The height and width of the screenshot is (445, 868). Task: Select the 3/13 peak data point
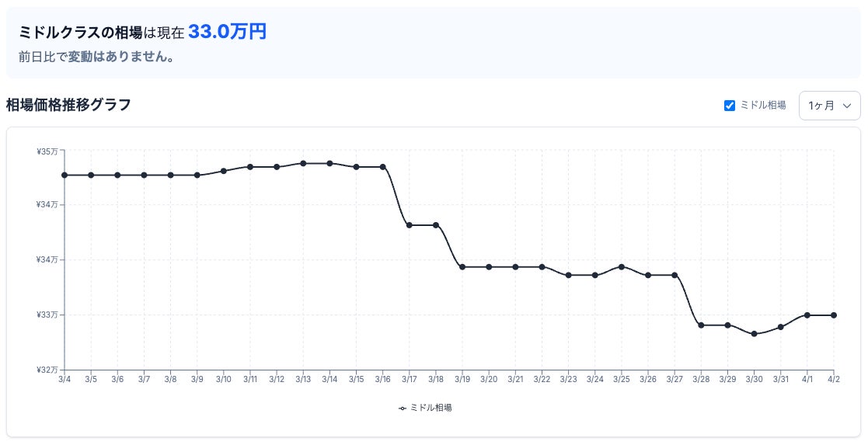coord(303,163)
